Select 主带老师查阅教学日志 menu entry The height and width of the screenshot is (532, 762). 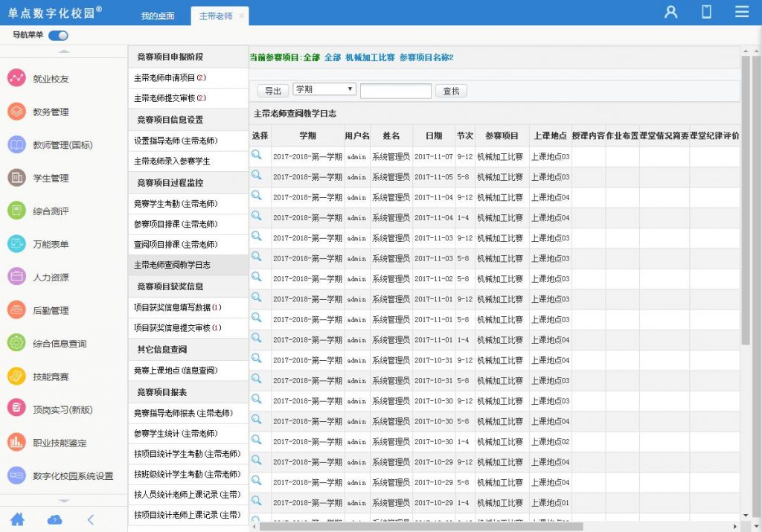(188, 266)
